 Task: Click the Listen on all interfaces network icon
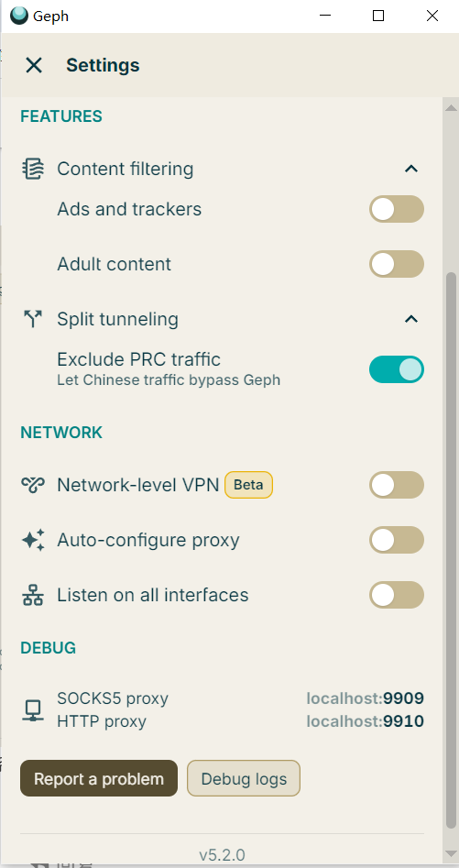click(33, 595)
